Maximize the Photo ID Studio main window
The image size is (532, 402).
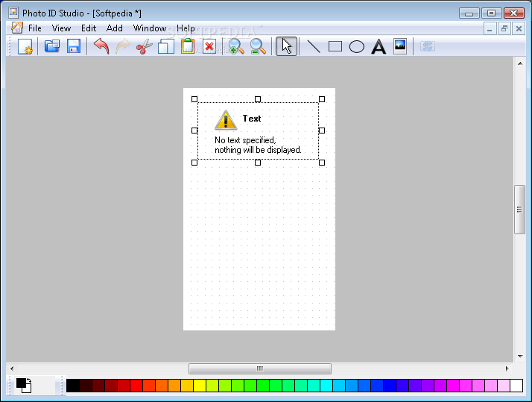point(491,13)
